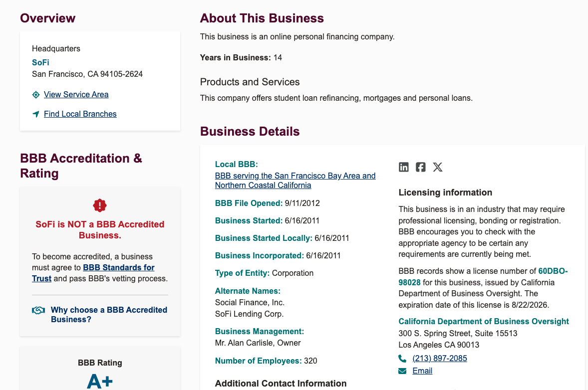Click the Find Local Branches arrow icon
This screenshot has width=588, height=390.
point(35,114)
